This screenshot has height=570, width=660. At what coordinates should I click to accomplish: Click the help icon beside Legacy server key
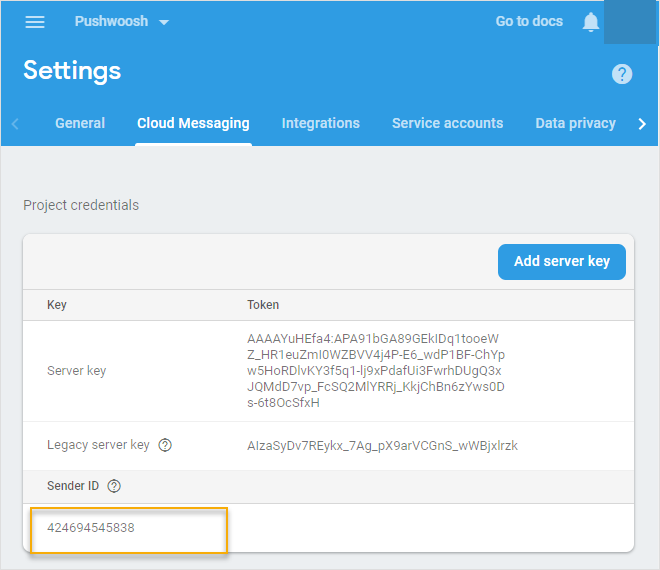click(165, 445)
